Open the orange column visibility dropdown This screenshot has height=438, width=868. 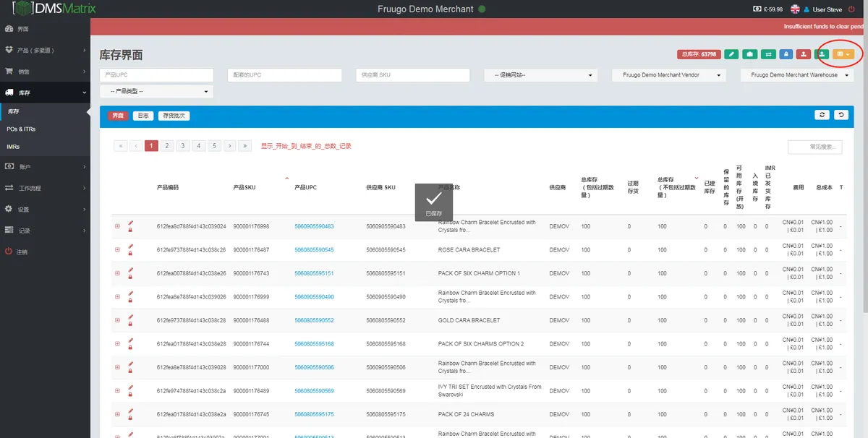843,54
